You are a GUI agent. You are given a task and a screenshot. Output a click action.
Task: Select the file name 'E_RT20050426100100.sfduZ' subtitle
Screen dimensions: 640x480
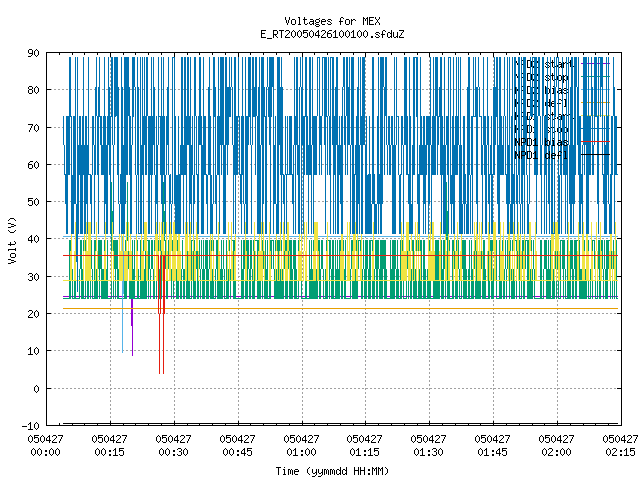click(x=332, y=34)
